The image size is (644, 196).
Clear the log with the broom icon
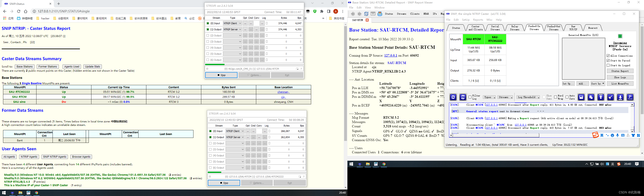click(611, 97)
